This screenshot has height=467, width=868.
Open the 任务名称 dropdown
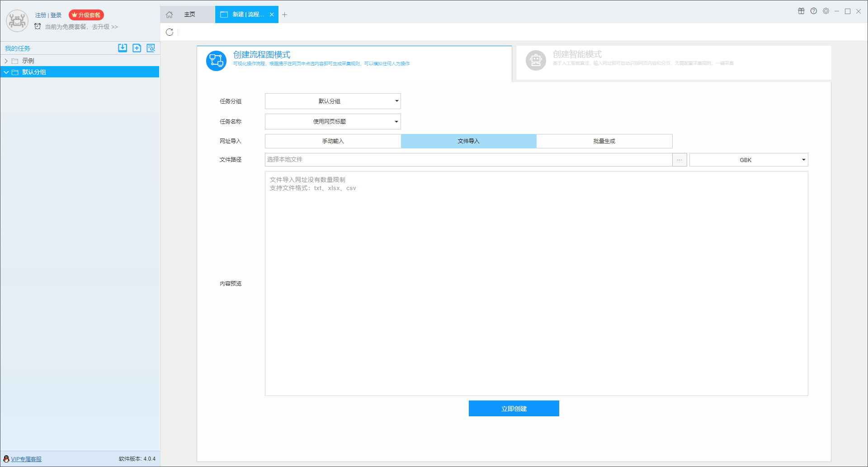pyautogui.click(x=333, y=122)
